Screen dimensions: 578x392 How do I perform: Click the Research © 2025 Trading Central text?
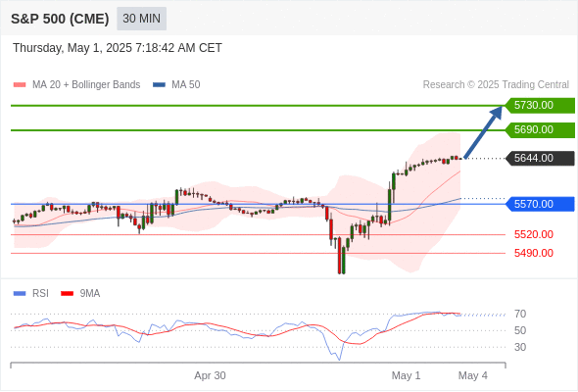(496, 85)
